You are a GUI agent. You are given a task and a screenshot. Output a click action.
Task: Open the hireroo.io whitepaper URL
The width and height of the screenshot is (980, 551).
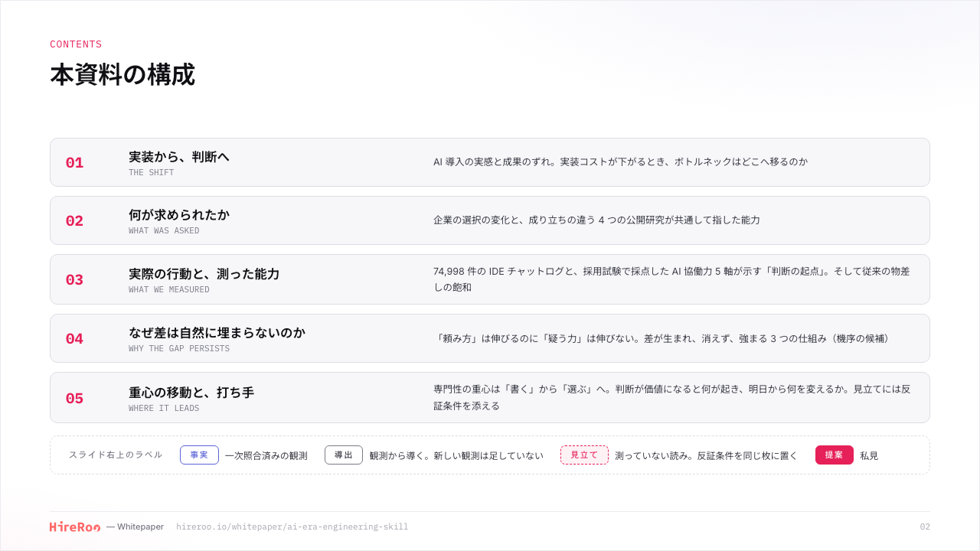click(292, 527)
